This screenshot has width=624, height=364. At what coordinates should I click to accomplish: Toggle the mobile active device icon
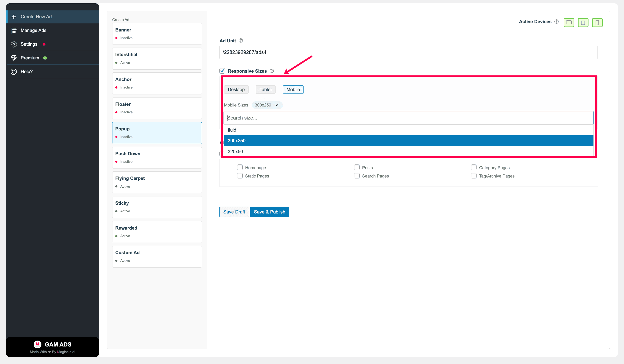pyautogui.click(x=597, y=22)
